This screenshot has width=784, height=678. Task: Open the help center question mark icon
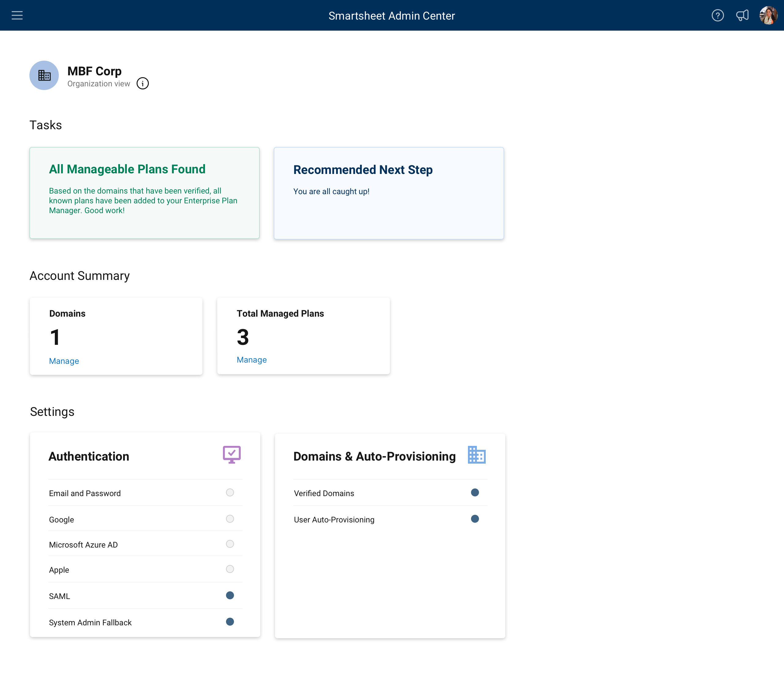click(x=717, y=15)
